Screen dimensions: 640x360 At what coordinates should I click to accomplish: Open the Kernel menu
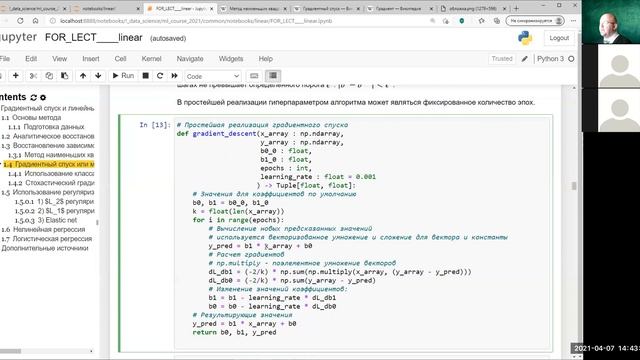151,59
